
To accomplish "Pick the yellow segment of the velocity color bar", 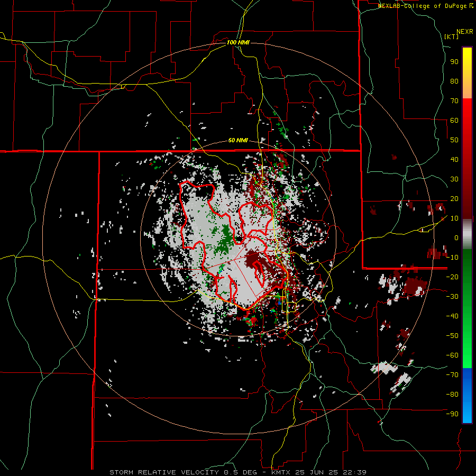I will [x=467, y=73].
